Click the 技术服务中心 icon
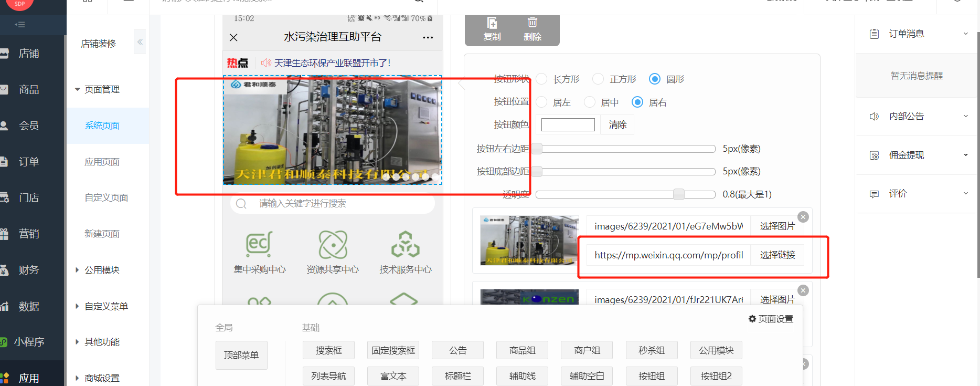The width and height of the screenshot is (980, 386). click(406, 244)
